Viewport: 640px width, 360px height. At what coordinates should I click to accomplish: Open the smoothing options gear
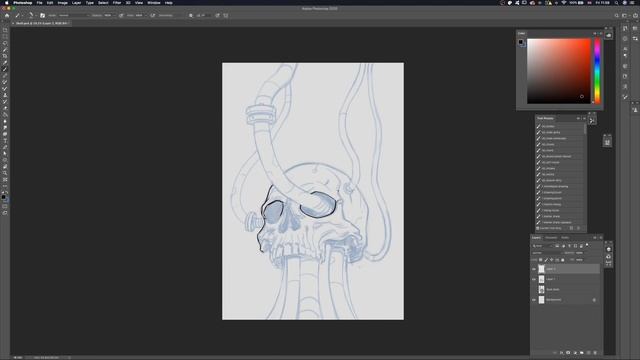191,16
